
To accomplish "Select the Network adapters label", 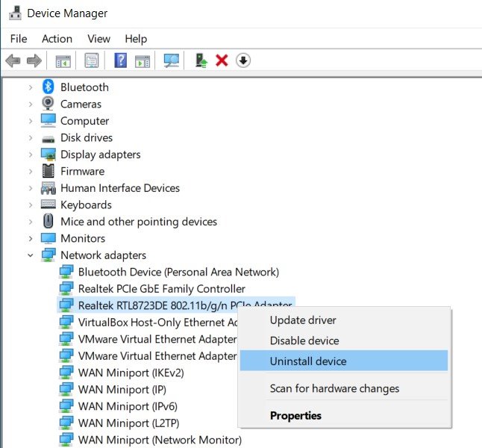I will [x=103, y=255].
